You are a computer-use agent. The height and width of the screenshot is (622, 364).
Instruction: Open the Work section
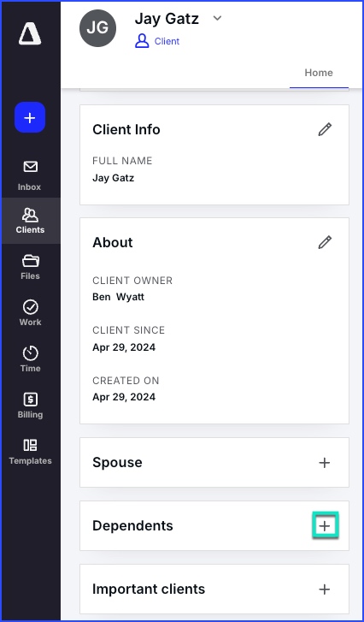(x=30, y=313)
